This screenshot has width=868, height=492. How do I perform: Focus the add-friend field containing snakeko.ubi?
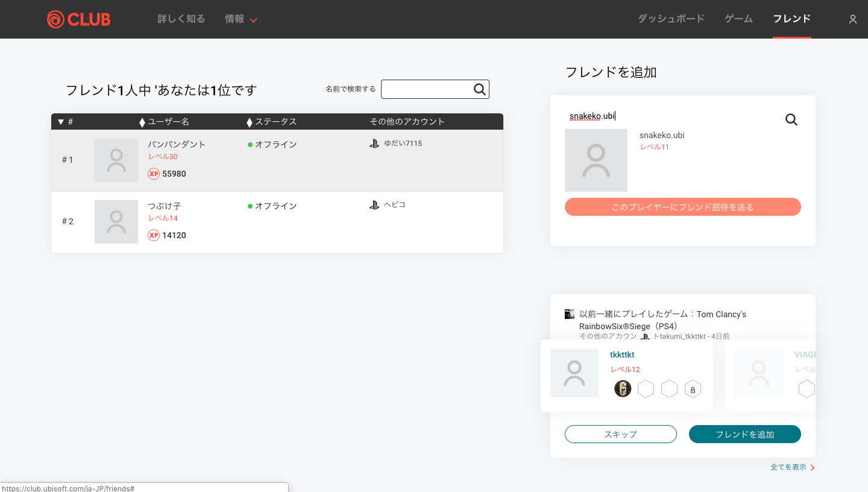[x=672, y=116]
